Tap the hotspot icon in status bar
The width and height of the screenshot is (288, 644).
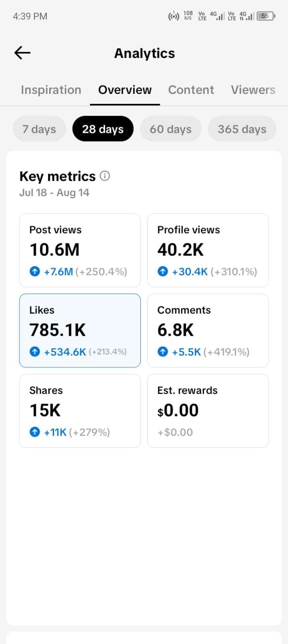pyautogui.click(x=173, y=17)
